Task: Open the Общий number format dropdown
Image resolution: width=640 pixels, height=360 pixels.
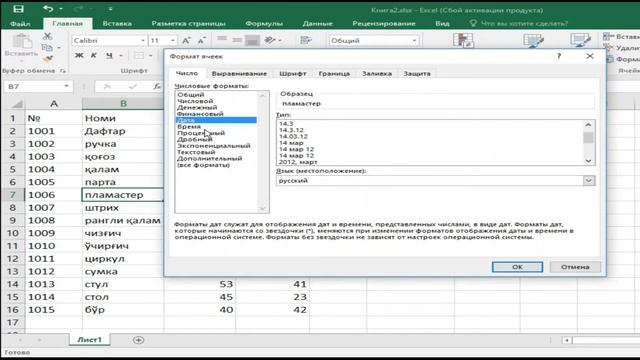Action: (x=414, y=40)
